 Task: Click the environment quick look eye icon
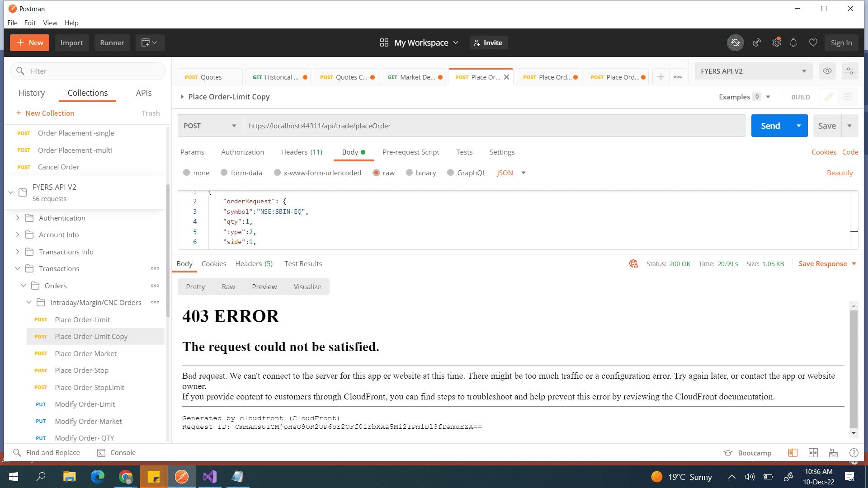point(827,71)
